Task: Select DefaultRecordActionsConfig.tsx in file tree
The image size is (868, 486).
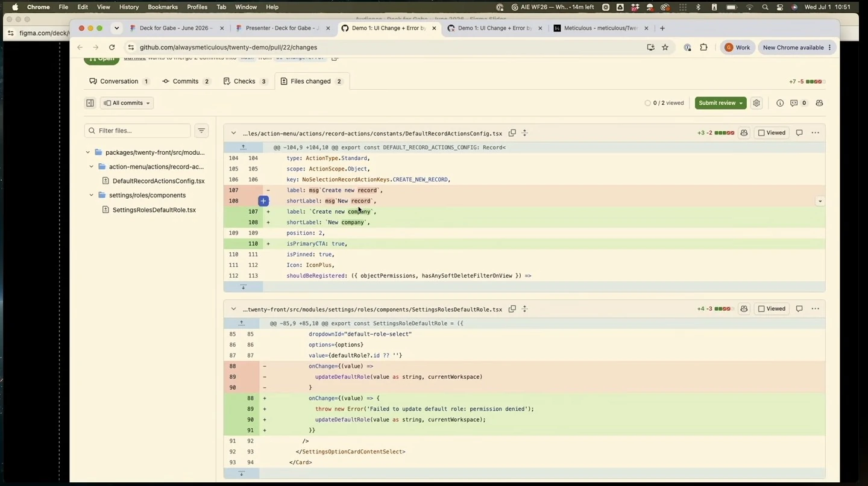Action: coord(159,181)
